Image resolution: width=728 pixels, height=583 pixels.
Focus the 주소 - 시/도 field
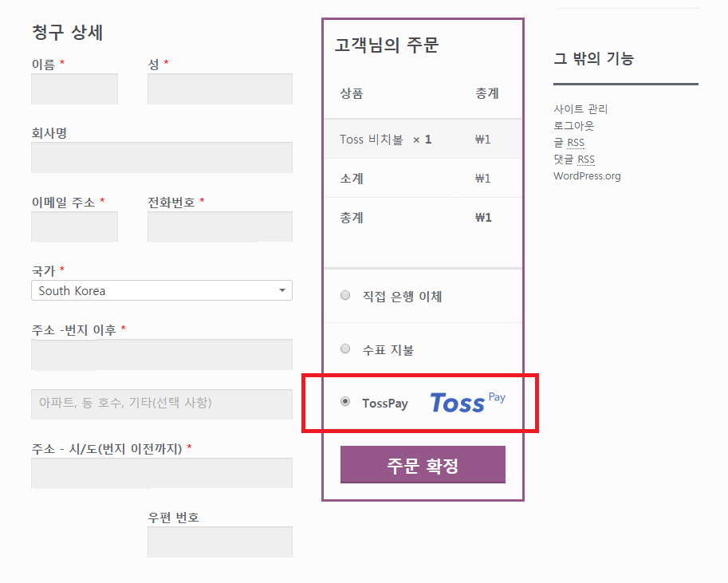[x=162, y=473]
